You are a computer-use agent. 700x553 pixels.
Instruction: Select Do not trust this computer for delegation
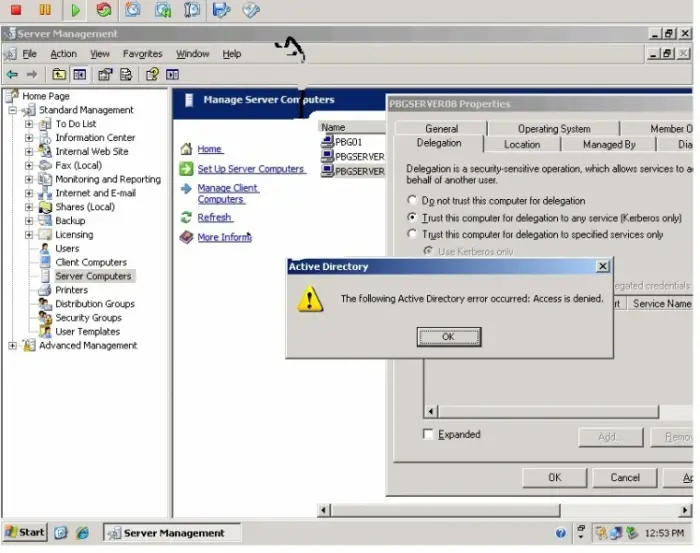coord(412,200)
